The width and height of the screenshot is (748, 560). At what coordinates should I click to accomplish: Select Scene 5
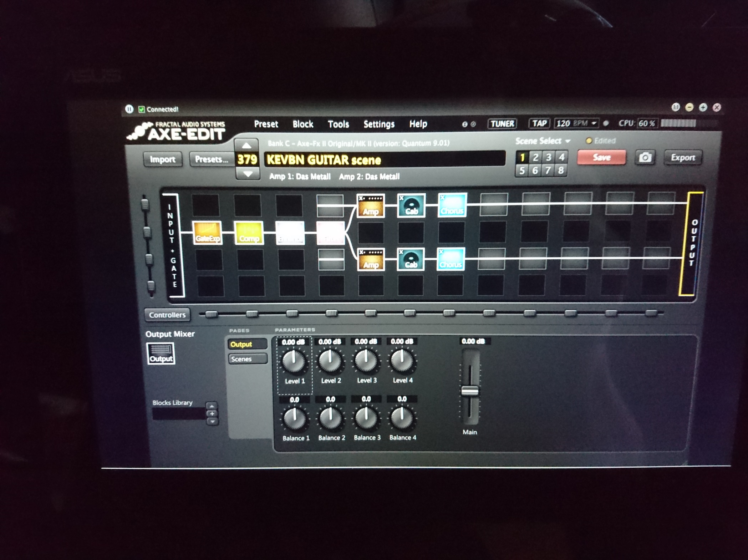(x=522, y=170)
